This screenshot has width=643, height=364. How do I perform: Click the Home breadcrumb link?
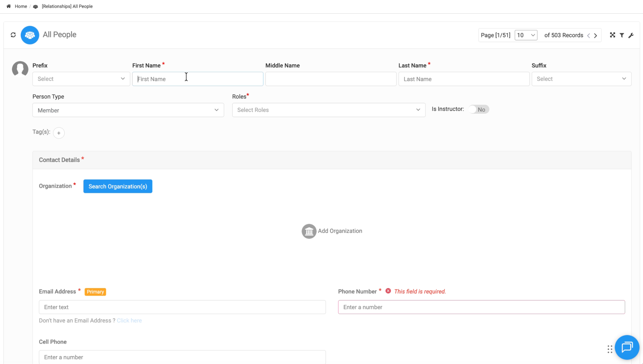tap(21, 6)
